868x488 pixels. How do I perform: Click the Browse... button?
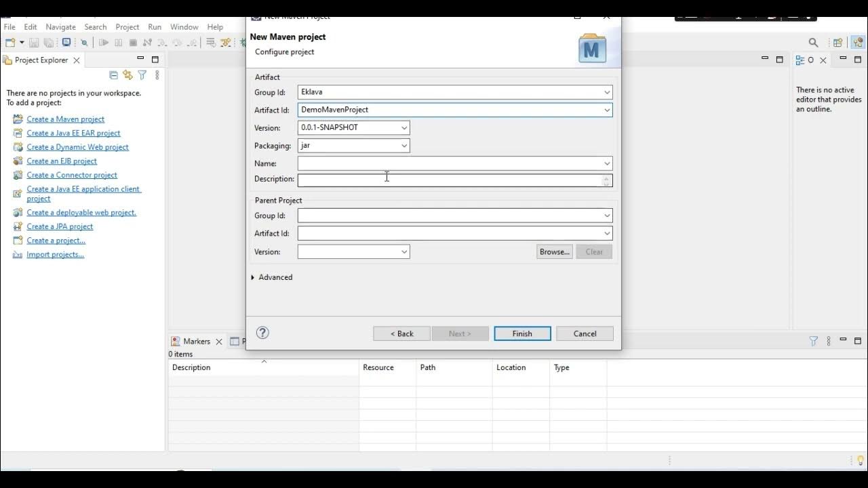click(x=555, y=251)
